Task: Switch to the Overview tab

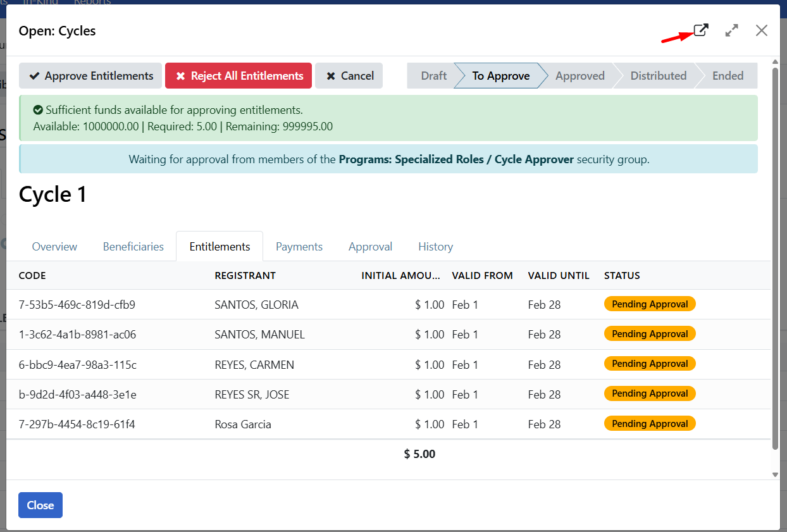Action: tap(54, 247)
